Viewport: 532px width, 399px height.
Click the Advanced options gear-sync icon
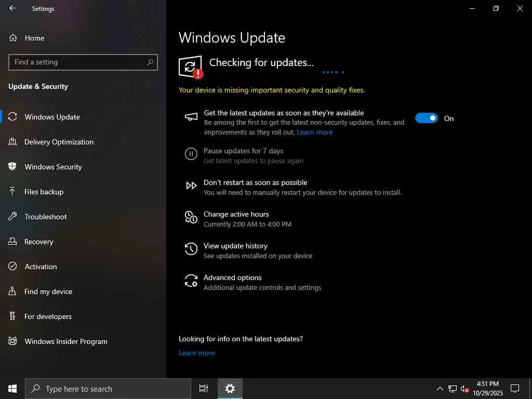pos(191,281)
